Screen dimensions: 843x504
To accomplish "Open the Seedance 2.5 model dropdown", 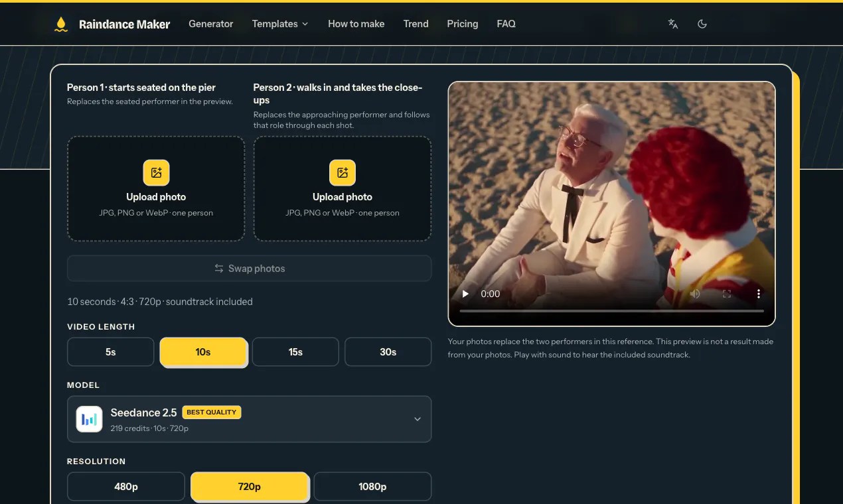I will tap(250, 419).
